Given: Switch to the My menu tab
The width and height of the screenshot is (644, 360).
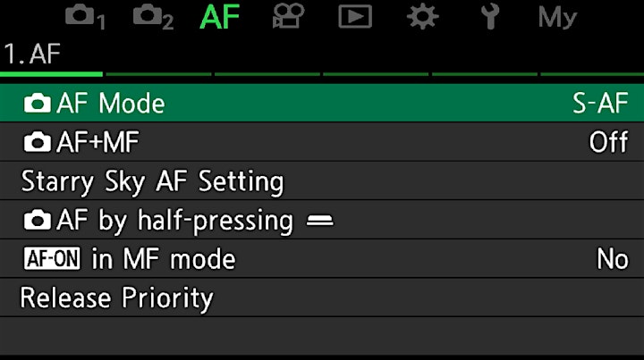Looking at the screenshot, I should point(558,18).
